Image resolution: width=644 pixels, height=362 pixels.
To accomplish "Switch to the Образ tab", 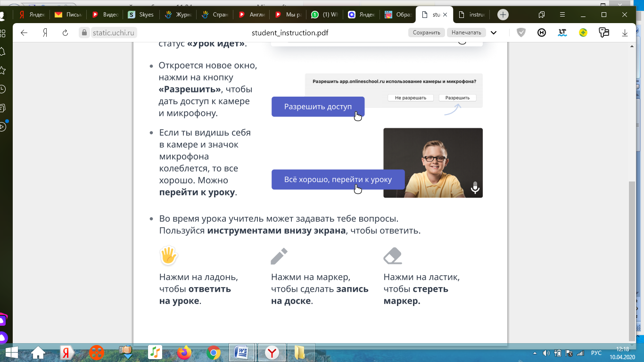I will coord(399,15).
